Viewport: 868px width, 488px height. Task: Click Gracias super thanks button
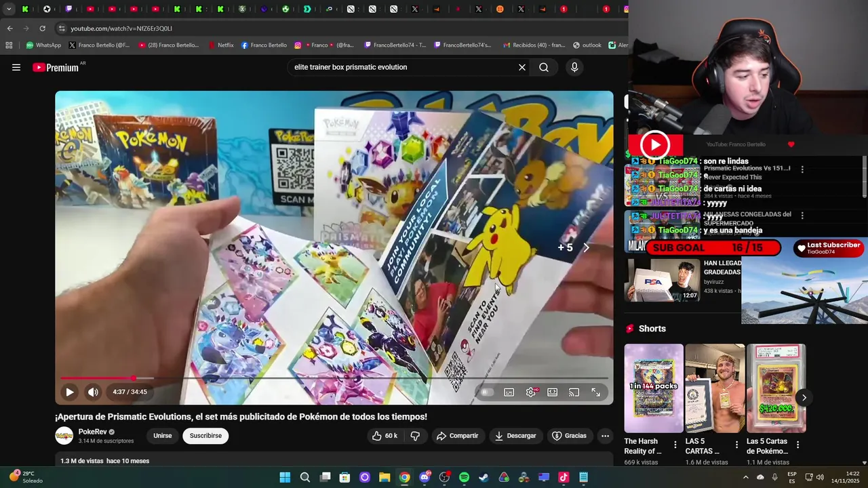[570, 436]
